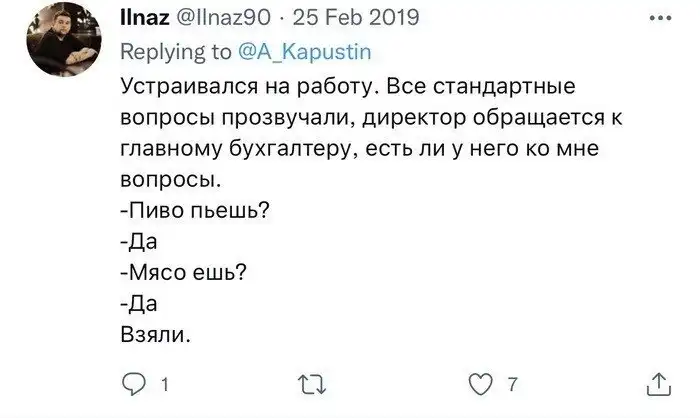Click the line "-Мясо ешь?"
This screenshot has width=700, height=418.
[x=182, y=271]
